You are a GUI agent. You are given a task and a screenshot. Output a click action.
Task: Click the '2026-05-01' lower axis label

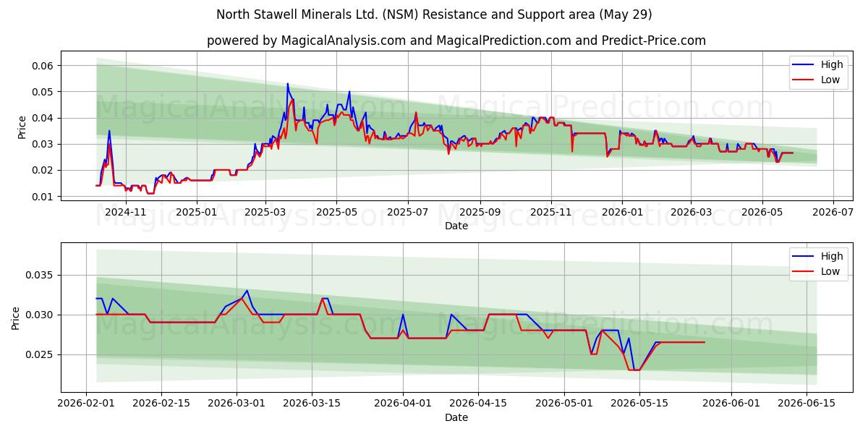click(564, 404)
